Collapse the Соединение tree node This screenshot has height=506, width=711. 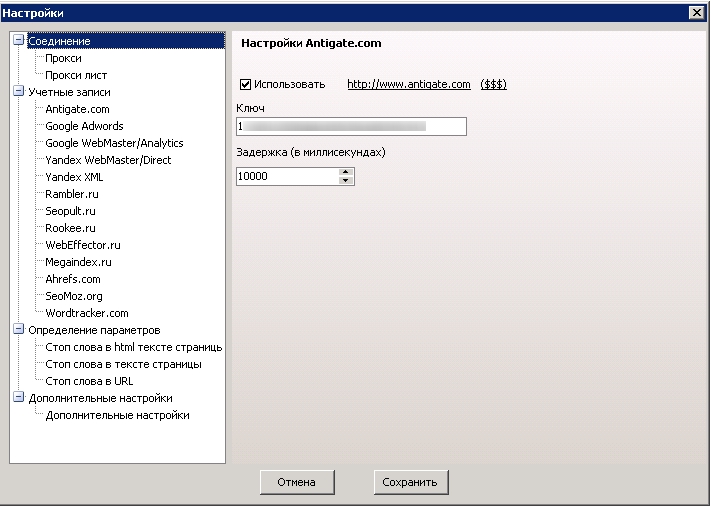(x=18, y=40)
